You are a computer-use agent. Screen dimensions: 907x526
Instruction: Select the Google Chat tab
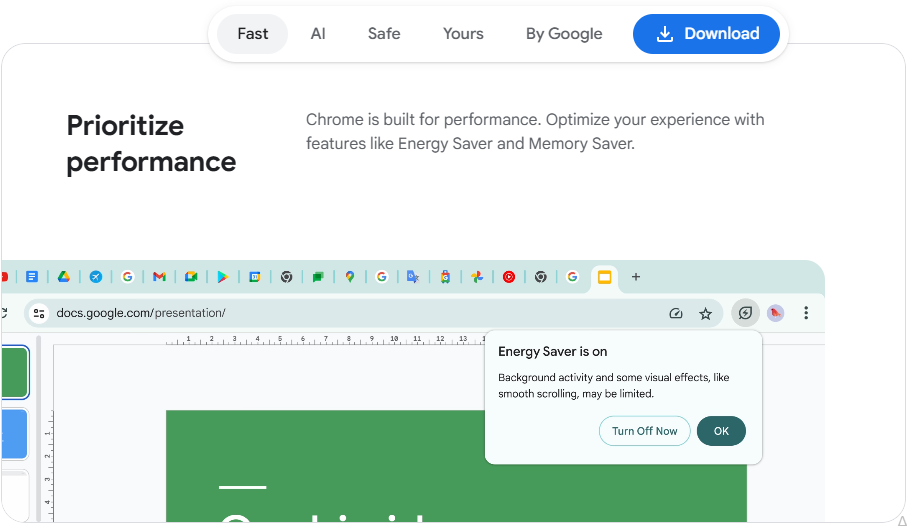point(318,277)
